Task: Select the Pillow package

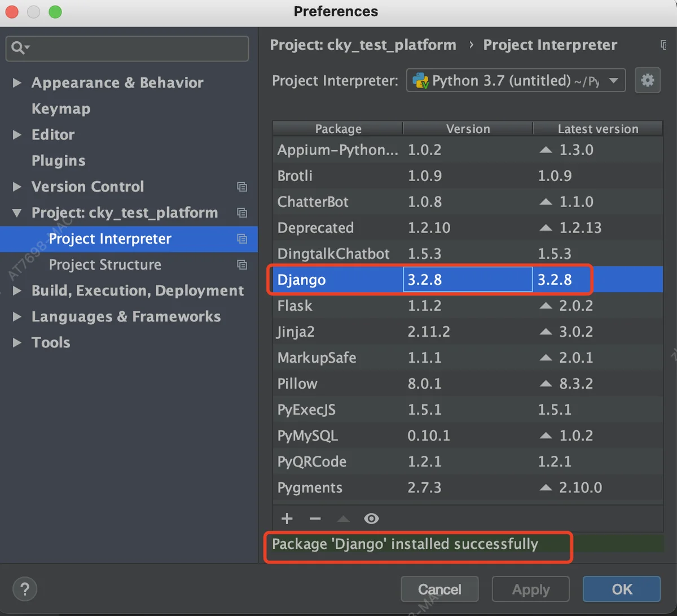Action: [x=297, y=384]
